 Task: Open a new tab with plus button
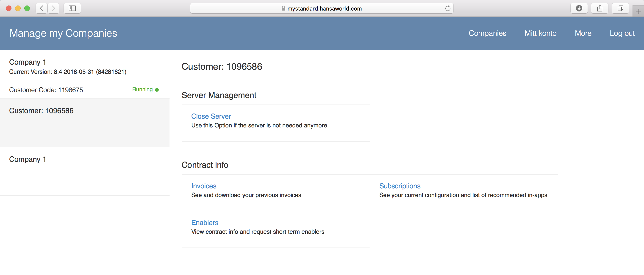[638, 11]
